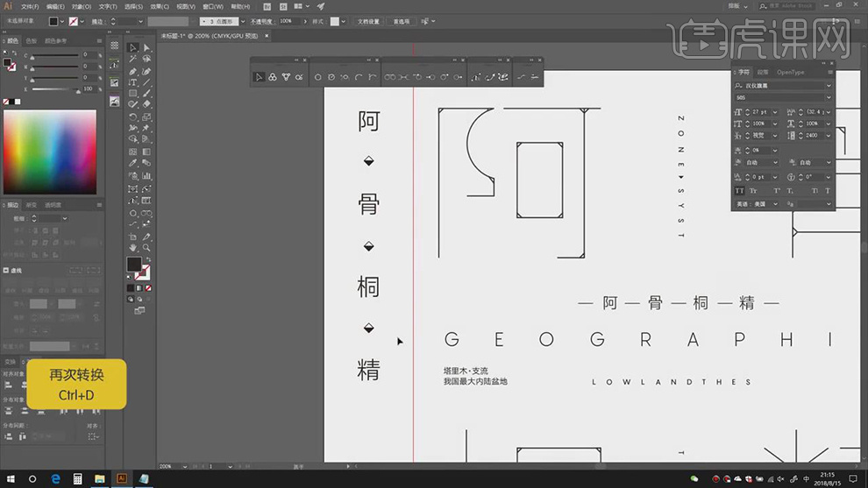Pick the Pen tool from the toolbox
Screen dimensions: 868x488
pyautogui.click(x=133, y=71)
